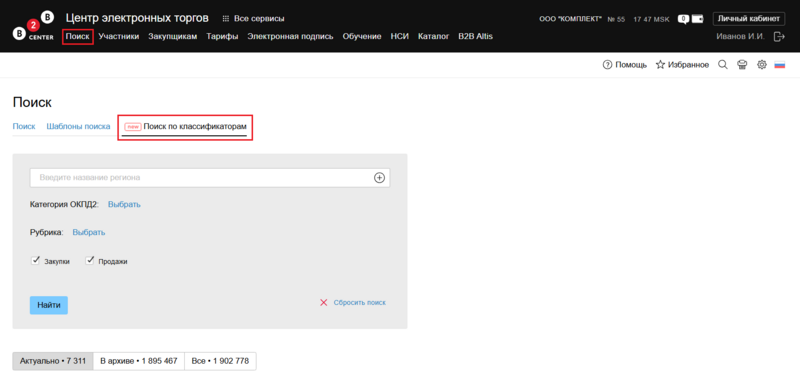The image size is (800, 380).
Task: Toggle the Продажи checkbox
Action: (90, 261)
